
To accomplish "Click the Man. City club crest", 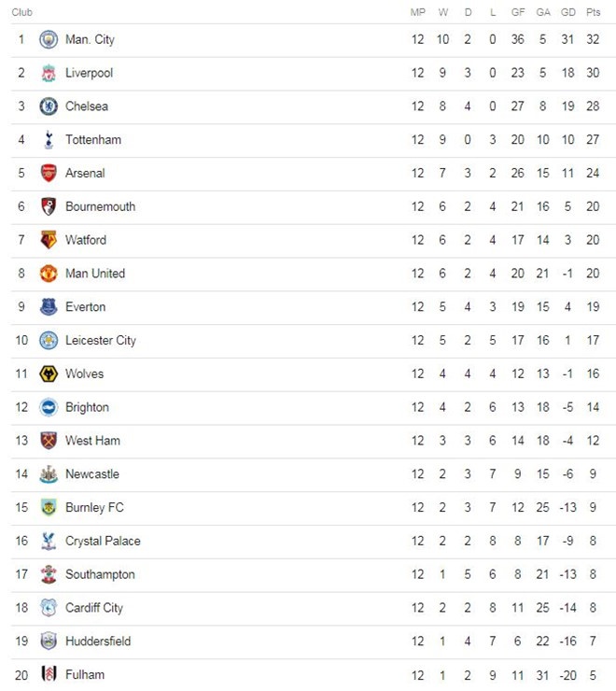I will pyautogui.click(x=49, y=39).
